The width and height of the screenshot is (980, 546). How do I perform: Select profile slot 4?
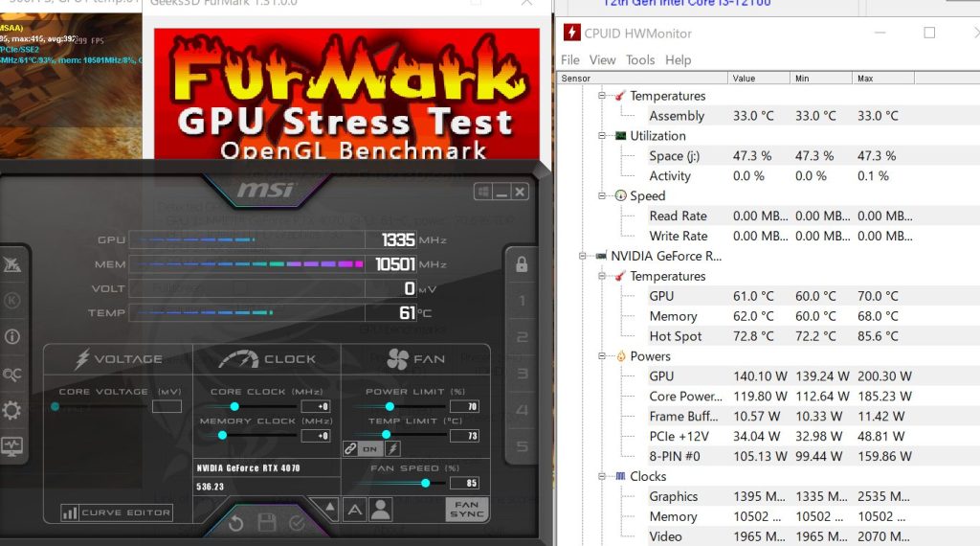click(x=522, y=410)
